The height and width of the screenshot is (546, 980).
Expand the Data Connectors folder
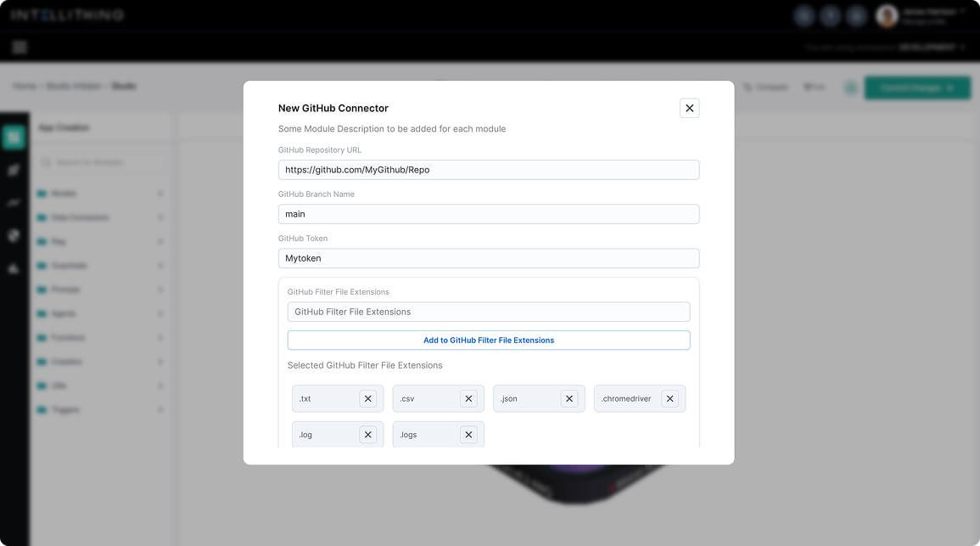[80, 217]
